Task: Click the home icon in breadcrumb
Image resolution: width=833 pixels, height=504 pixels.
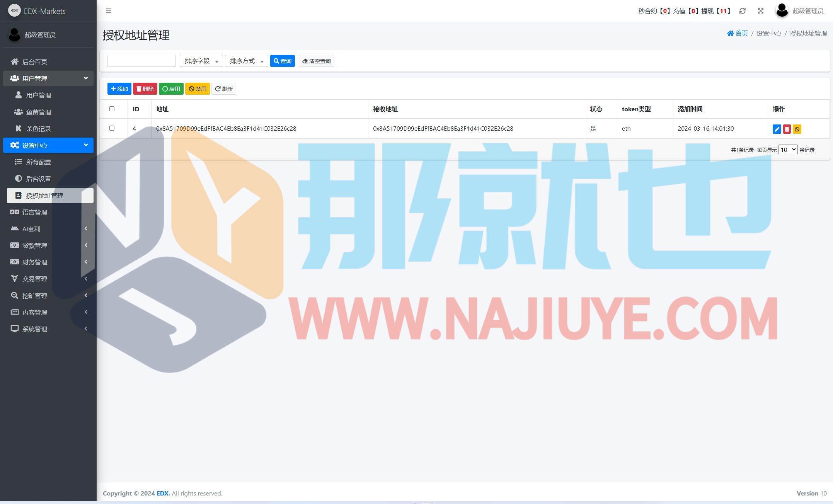Action: 730,33
